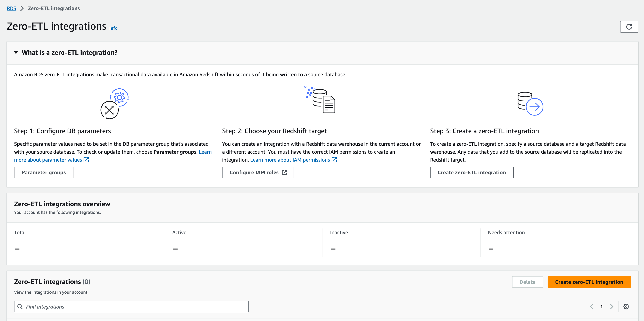Open RDS breadcrumb link
The width and height of the screenshot is (644, 321).
coord(12,8)
